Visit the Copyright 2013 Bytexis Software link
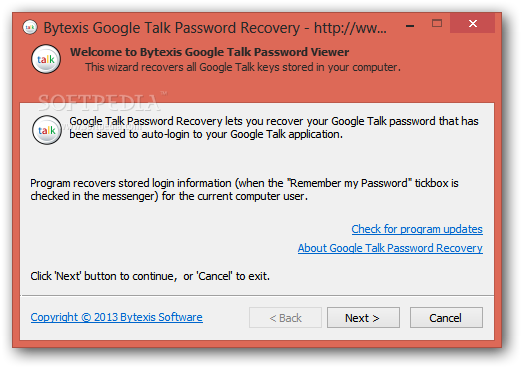The height and width of the screenshot is (368, 522). 116,317
